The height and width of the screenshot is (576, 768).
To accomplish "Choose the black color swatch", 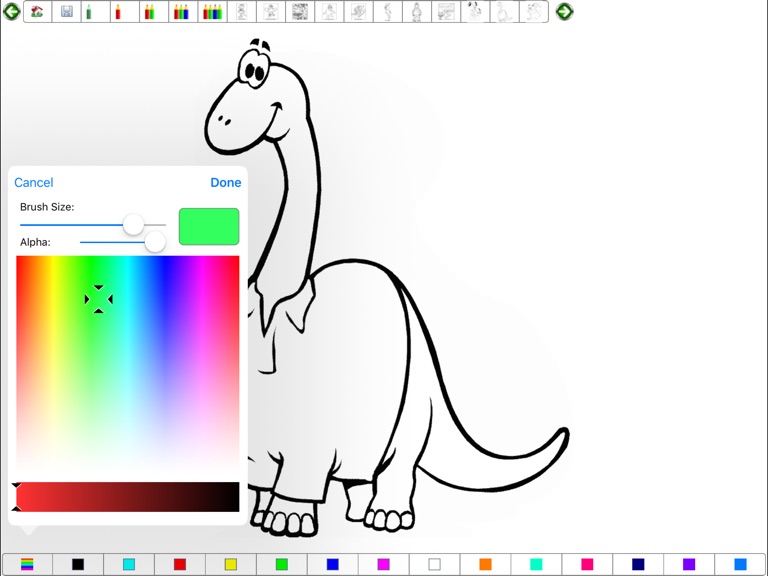I will coord(78,564).
